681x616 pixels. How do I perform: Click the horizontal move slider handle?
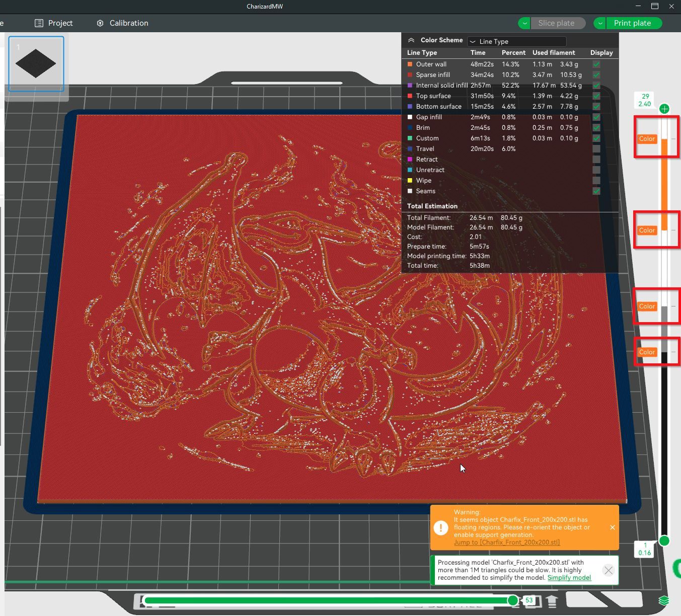point(512,600)
